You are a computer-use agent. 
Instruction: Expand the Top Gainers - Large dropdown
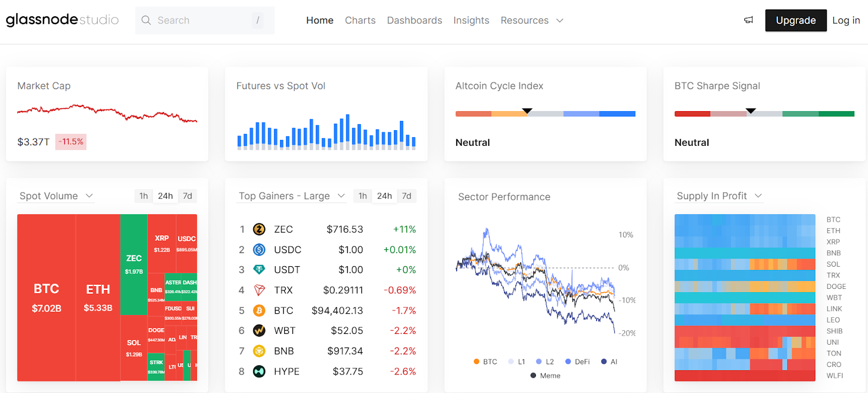(292, 196)
